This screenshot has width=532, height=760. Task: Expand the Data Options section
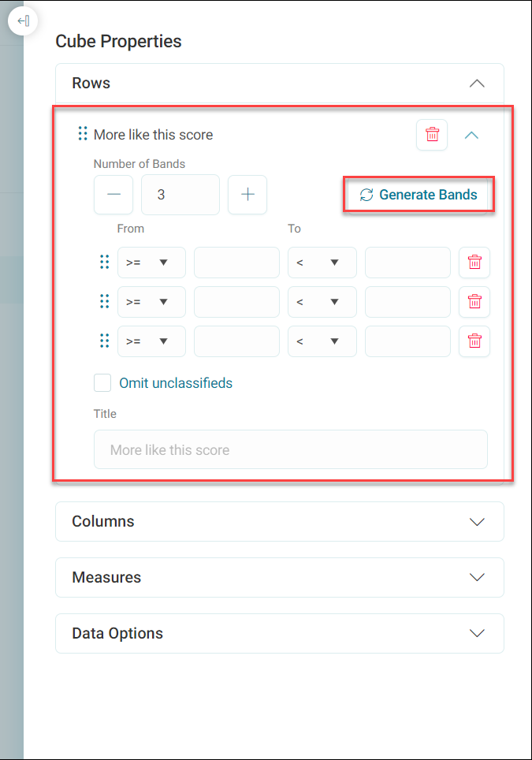coord(280,633)
